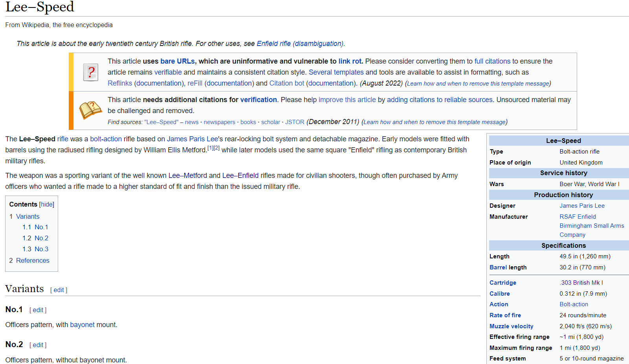Open Rate of fire link
This screenshot has width=629, height=364.
505,315
